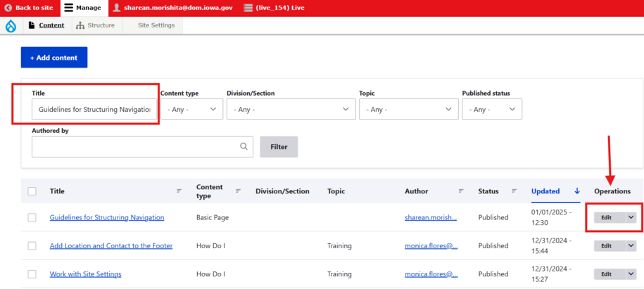
Task: Open the Work with Site Settings link
Action: [85, 274]
